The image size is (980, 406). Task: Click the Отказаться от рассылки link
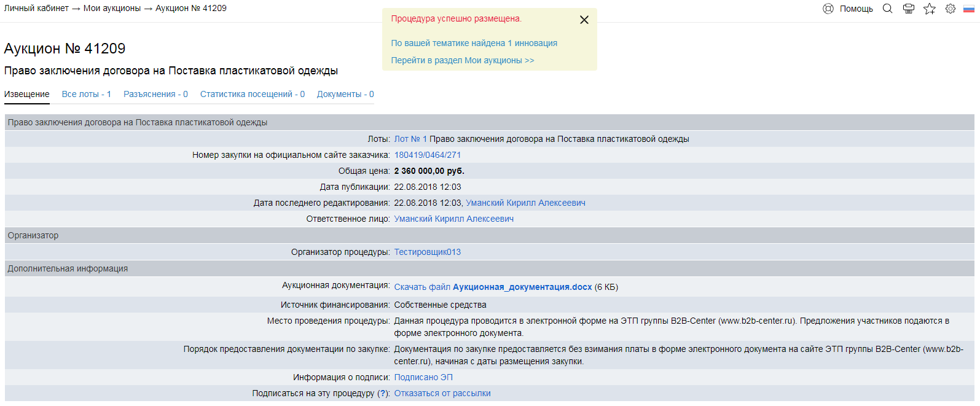coord(442,394)
